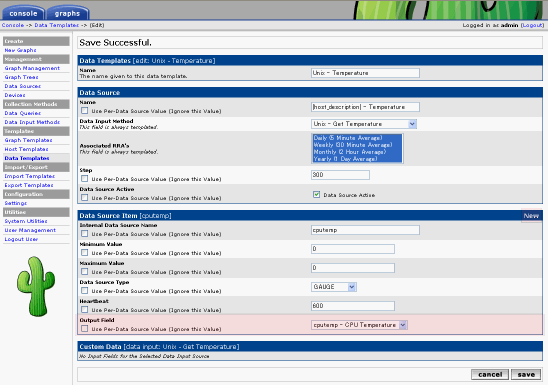Check per-data source value for Heartbeat

click(84, 310)
